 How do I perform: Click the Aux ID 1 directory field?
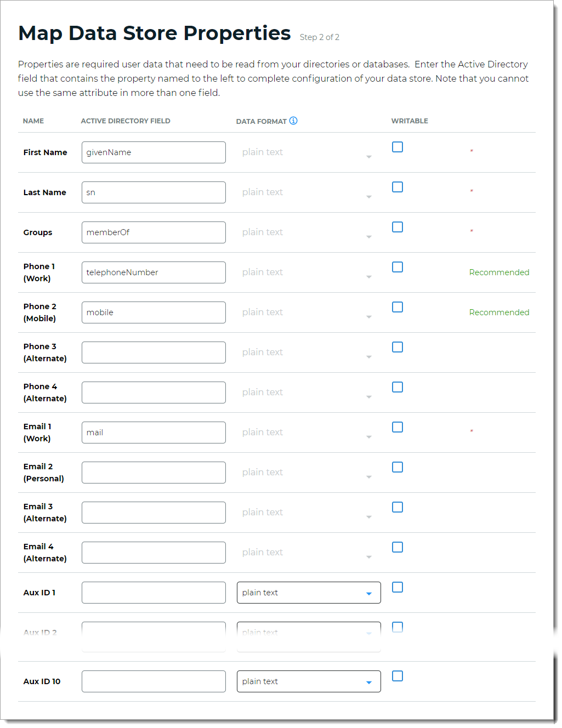pos(154,593)
